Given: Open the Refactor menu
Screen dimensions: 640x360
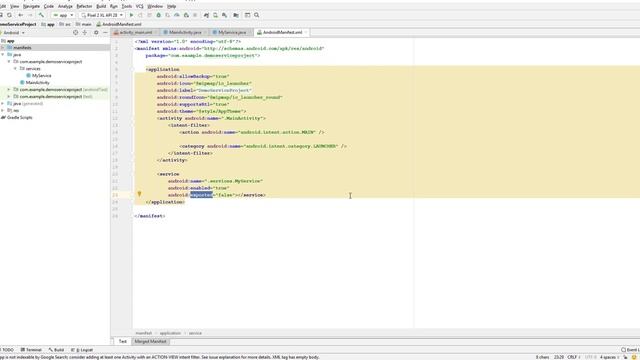Looking at the screenshot, I should click(x=84, y=7).
